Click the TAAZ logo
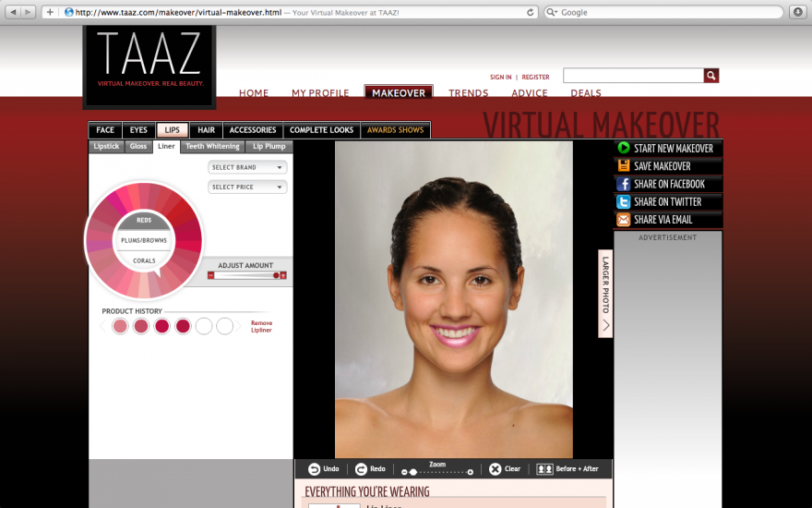The width and height of the screenshot is (812, 508). tap(149, 67)
